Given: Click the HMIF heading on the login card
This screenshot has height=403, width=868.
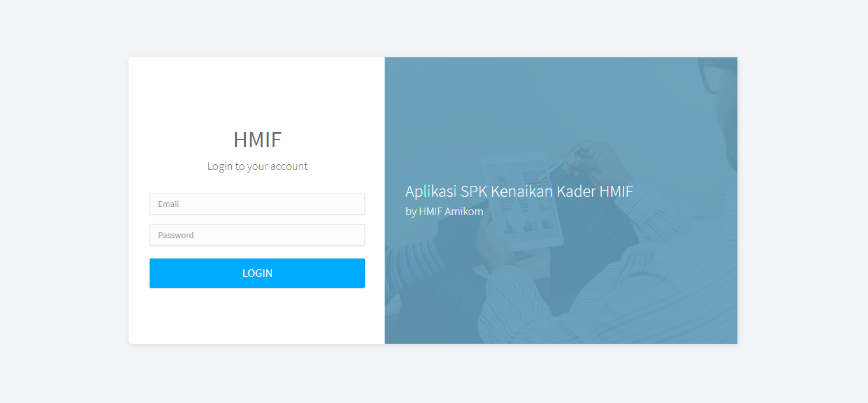Looking at the screenshot, I should click(x=257, y=139).
